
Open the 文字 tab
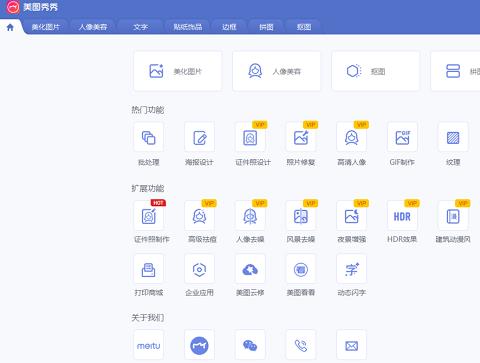tap(140, 27)
